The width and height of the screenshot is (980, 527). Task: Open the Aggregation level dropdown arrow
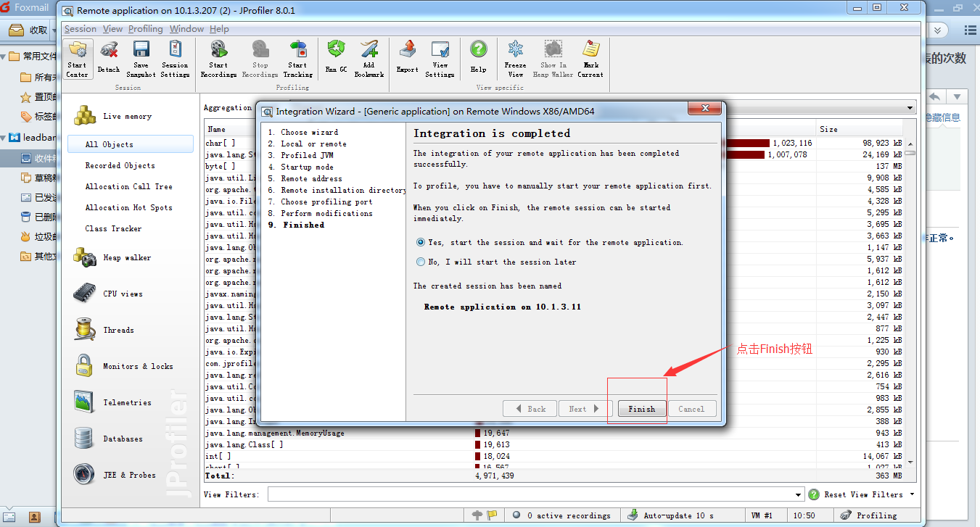point(910,108)
